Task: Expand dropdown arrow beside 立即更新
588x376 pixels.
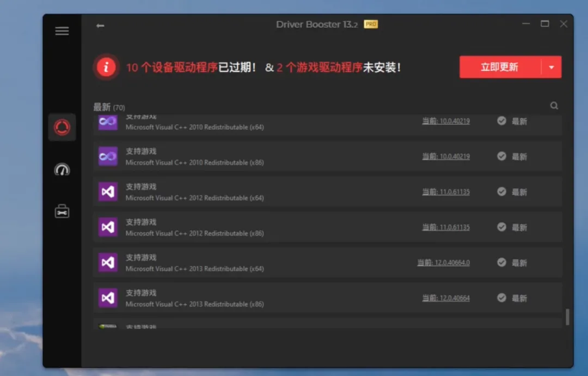Action: coord(552,68)
